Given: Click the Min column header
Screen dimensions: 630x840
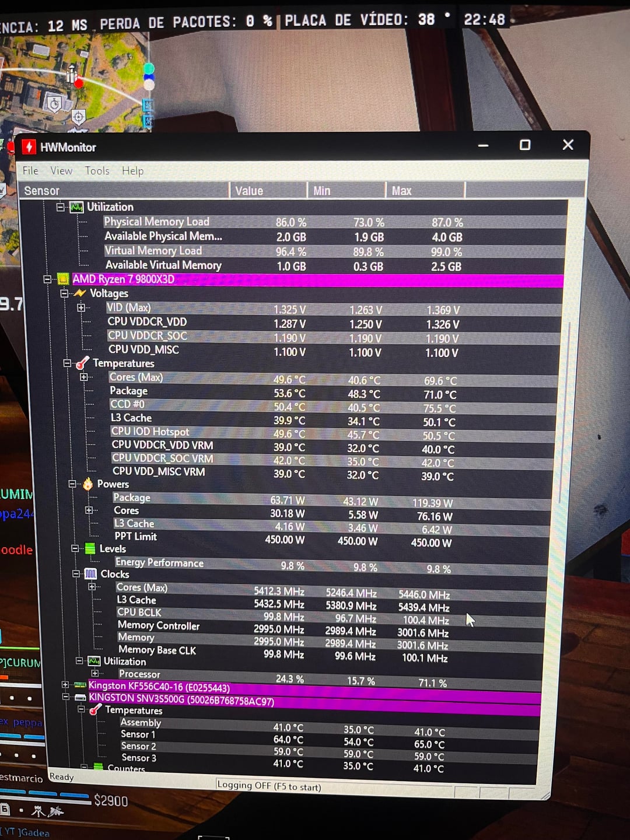Looking at the screenshot, I should (x=346, y=191).
